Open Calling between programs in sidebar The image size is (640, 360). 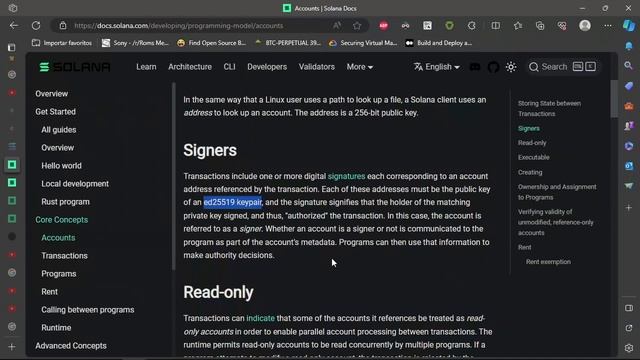pyautogui.click(x=88, y=310)
